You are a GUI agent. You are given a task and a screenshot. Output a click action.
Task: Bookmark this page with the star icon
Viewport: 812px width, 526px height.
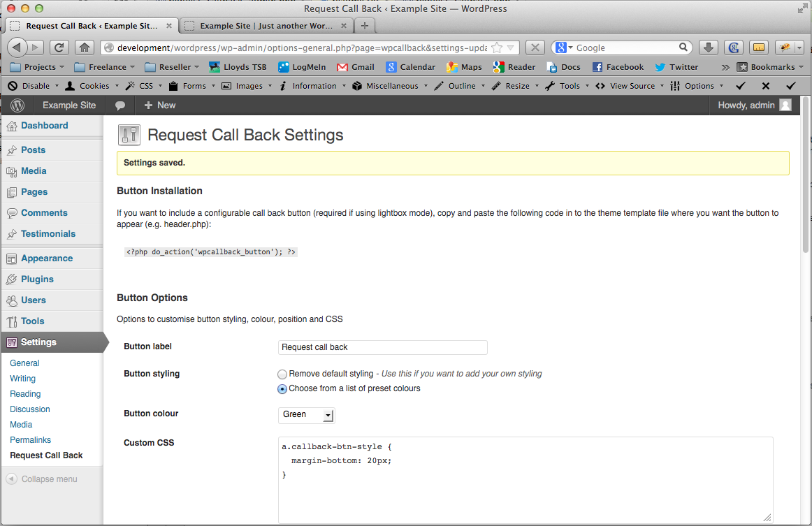(497, 48)
